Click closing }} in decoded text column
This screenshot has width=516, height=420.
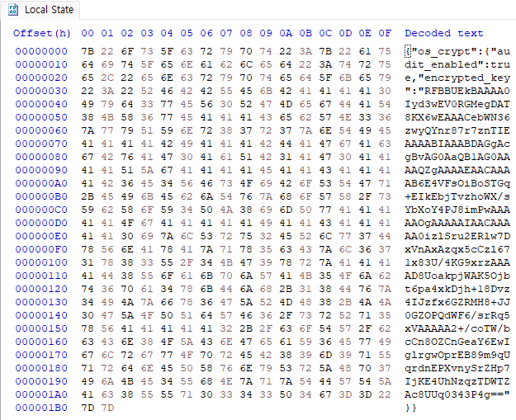[411, 407]
